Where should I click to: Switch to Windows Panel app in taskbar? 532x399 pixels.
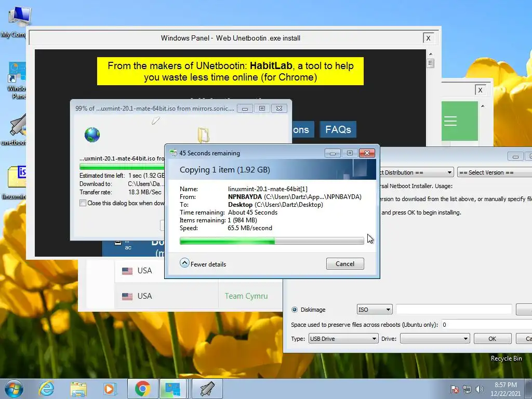[173, 389]
